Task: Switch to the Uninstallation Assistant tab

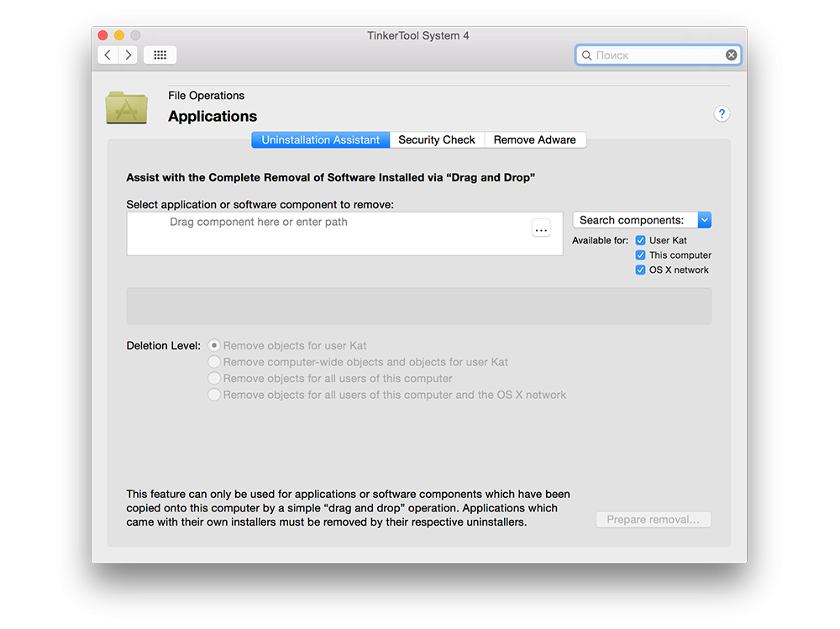Action: 320,140
